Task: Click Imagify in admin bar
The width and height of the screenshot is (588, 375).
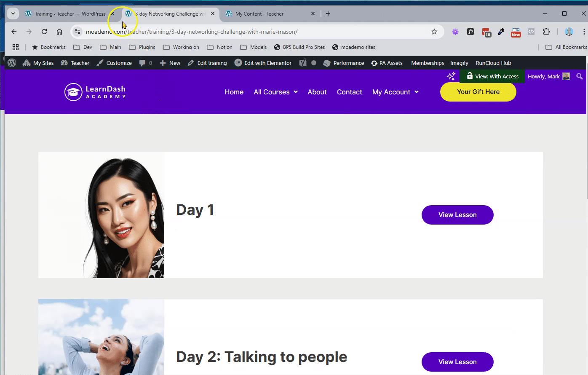Action: coord(459,63)
